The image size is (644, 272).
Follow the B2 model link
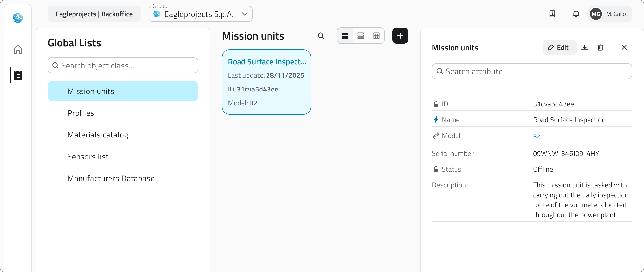coord(536,136)
